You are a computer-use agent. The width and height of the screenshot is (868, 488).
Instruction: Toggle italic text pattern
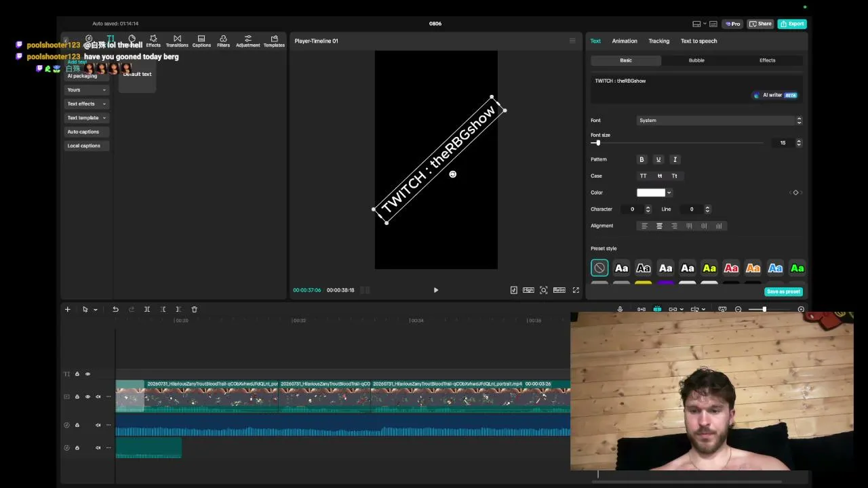click(x=675, y=159)
